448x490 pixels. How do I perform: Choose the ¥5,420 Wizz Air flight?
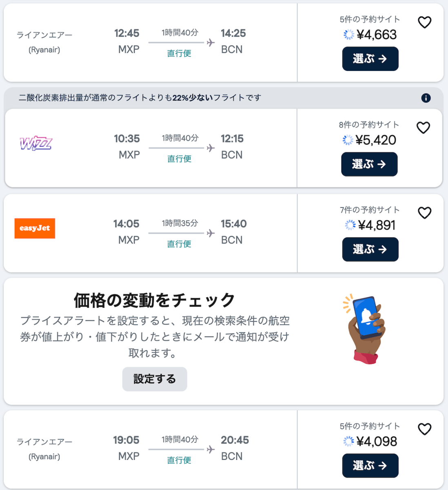[x=369, y=164]
